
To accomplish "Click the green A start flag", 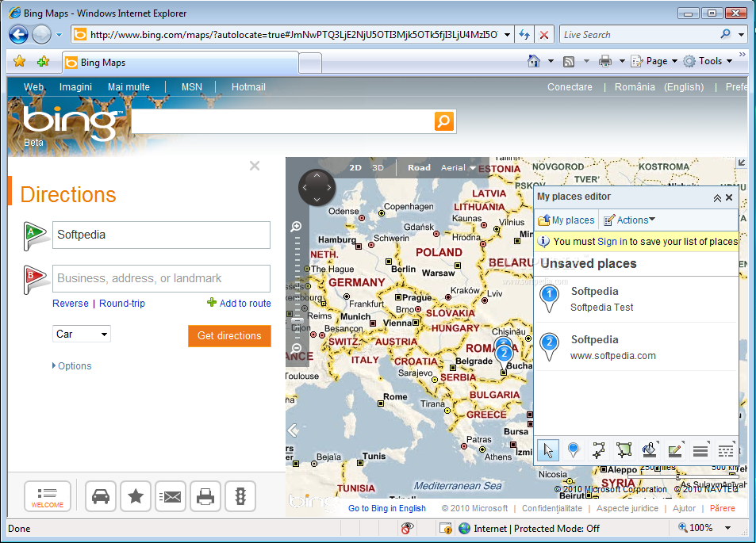I will pos(35,235).
